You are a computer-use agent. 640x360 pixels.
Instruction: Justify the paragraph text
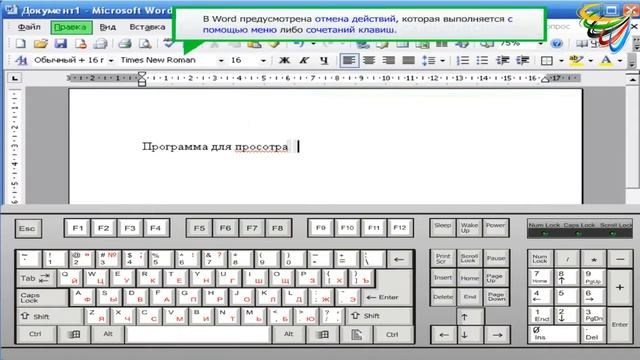(x=408, y=60)
